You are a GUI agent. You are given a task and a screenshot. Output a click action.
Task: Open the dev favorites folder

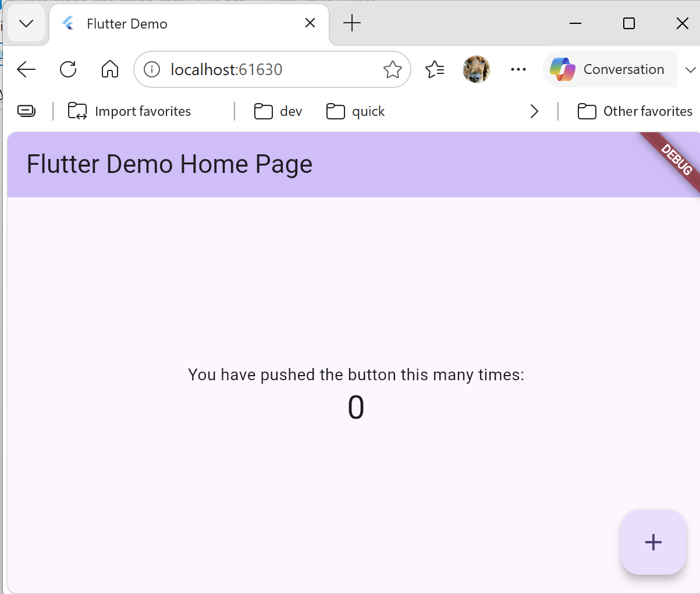point(278,111)
